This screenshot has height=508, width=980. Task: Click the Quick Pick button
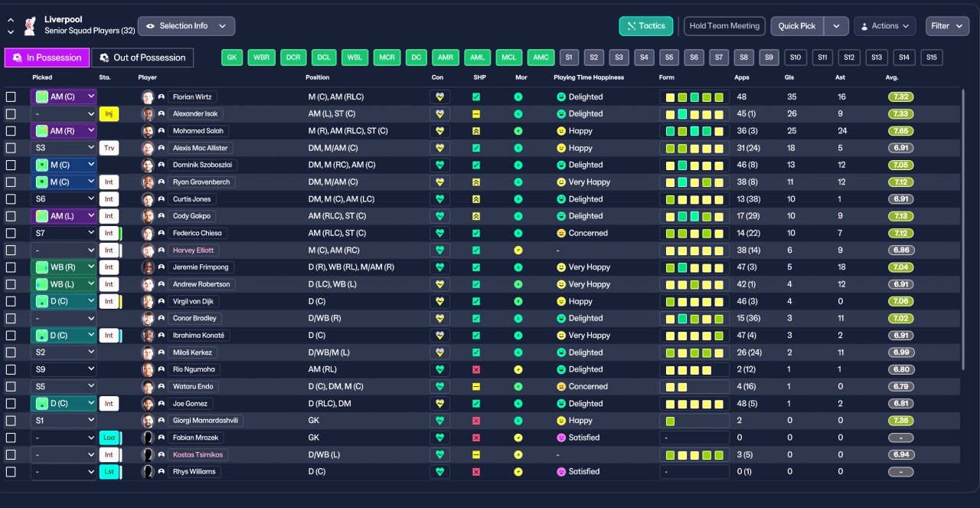(x=797, y=26)
